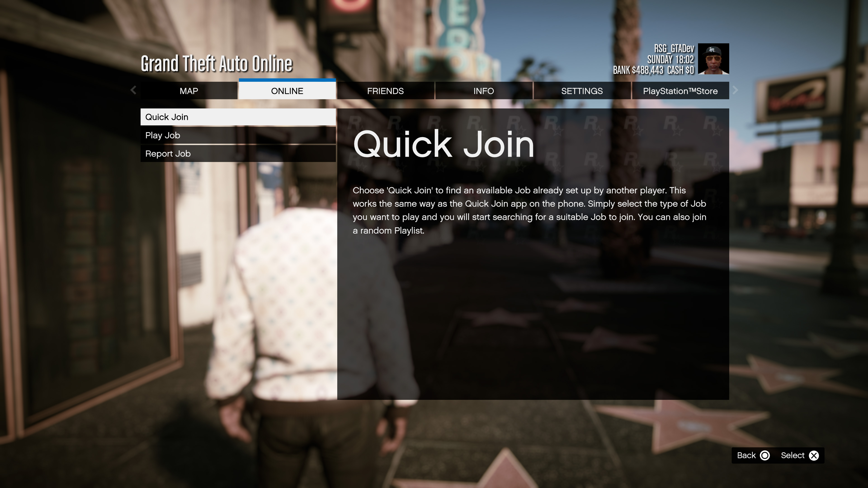Open PlayStation Store tab
The width and height of the screenshot is (868, 488).
[x=680, y=91]
